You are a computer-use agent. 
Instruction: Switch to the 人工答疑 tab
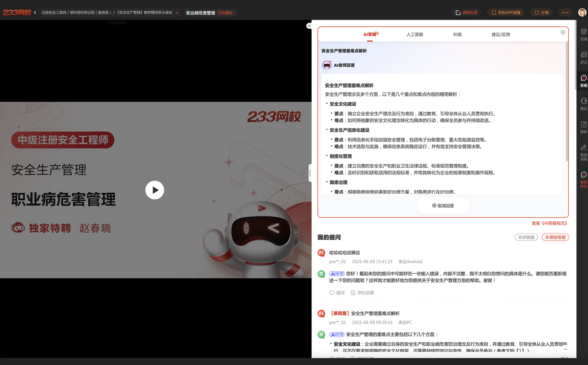(x=414, y=34)
